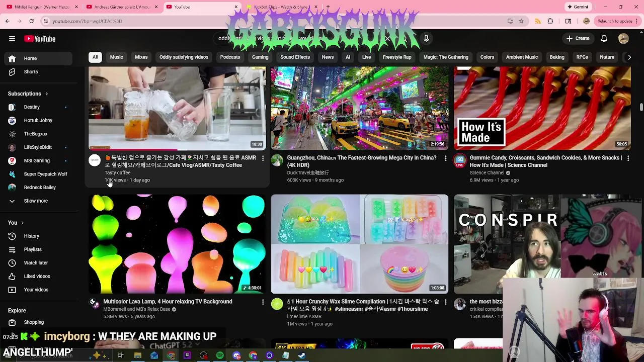Screen dimensions: 644x362
Task: Select the Sound Effects chip
Action: 295,57
